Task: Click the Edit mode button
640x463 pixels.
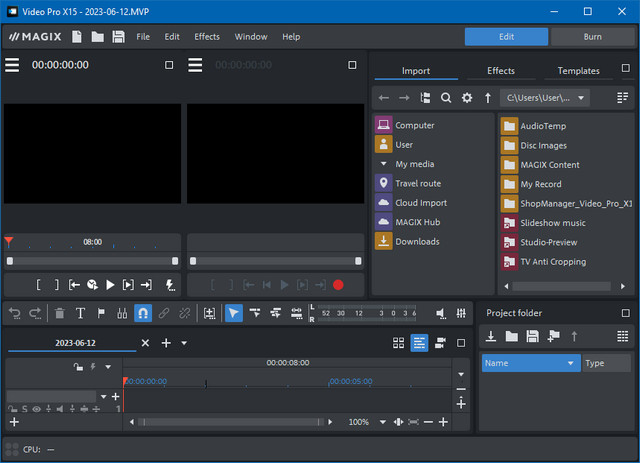Action: pyautogui.click(x=506, y=37)
